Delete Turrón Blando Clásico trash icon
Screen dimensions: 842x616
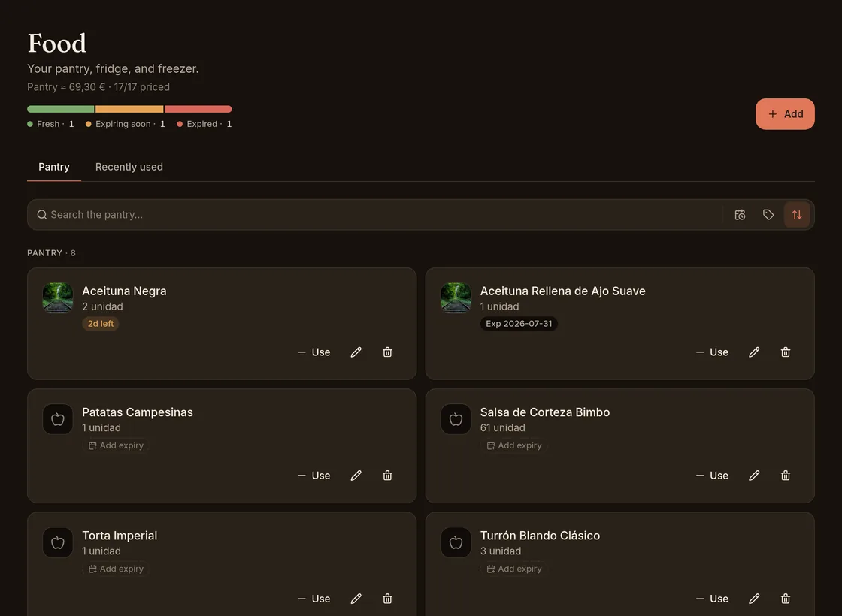coord(785,599)
